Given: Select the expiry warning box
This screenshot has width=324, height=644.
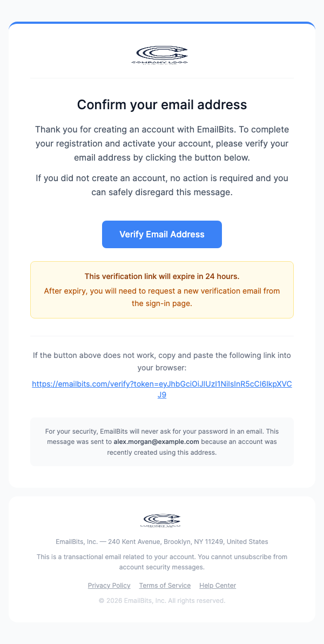Looking at the screenshot, I should click(161, 289).
